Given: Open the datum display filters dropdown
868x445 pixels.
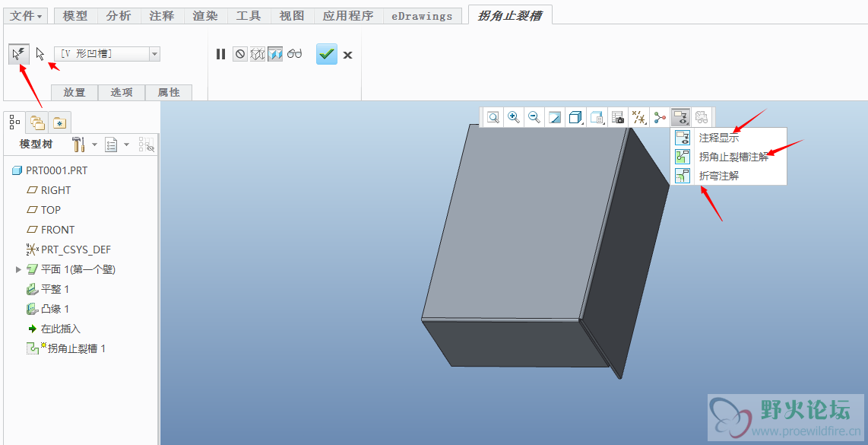Looking at the screenshot, I should [638, 117].
